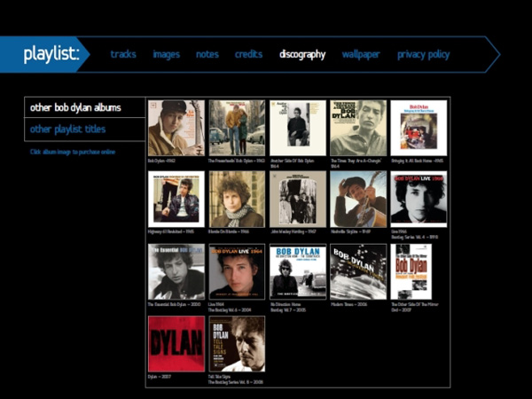This screenshot has height=399, width=532.
Task: Click the Tell Tale Signs album cover
Action: click(237, 344)
